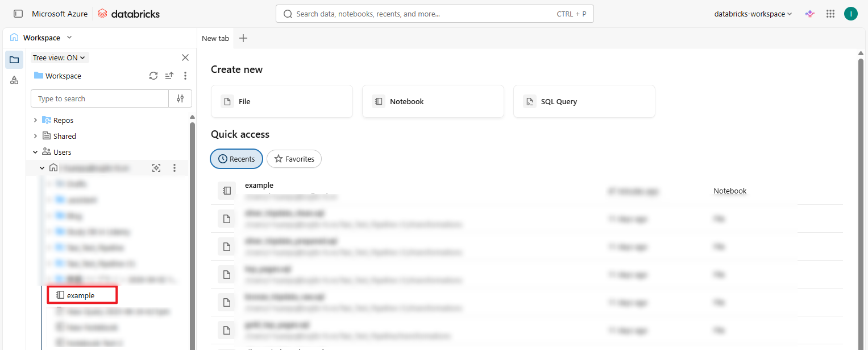
Task: Select the Recents filter pill
Action: click(x=236, y=159)
